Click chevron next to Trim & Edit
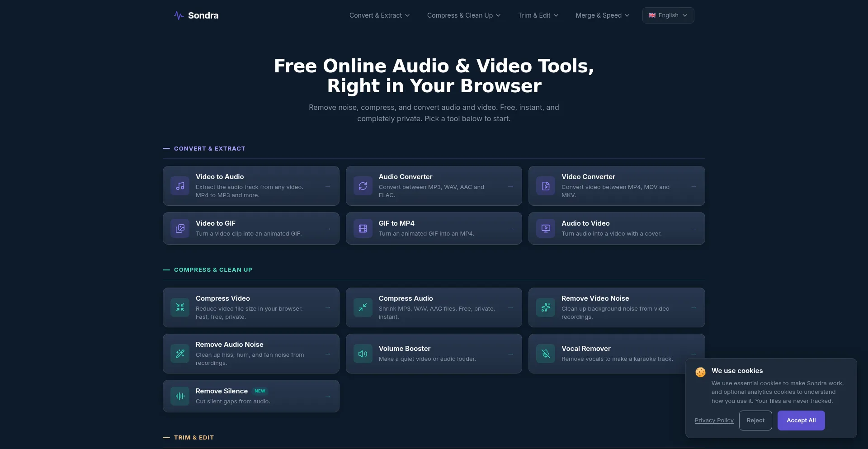Screen dimensions: 868x449 coord(556,15)
